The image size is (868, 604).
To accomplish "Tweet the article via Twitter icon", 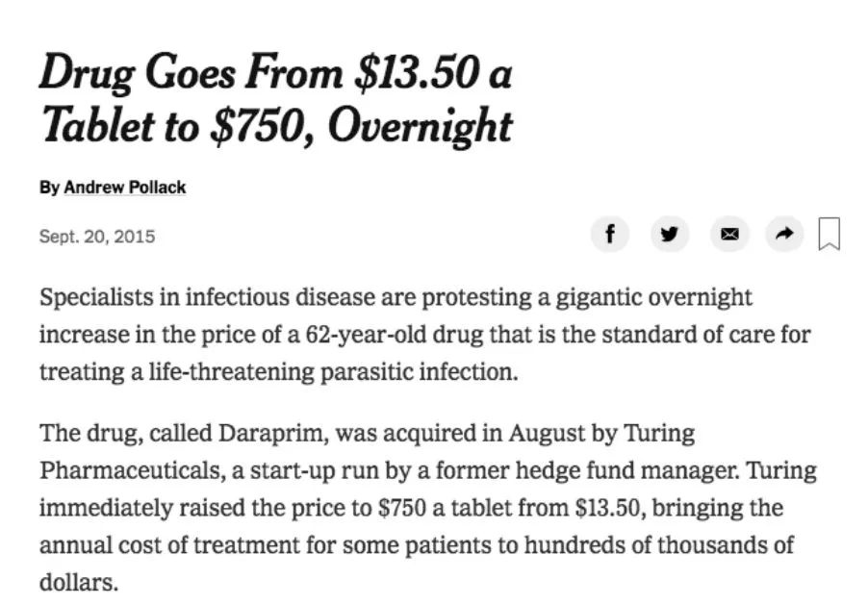I will coord(669,234).
